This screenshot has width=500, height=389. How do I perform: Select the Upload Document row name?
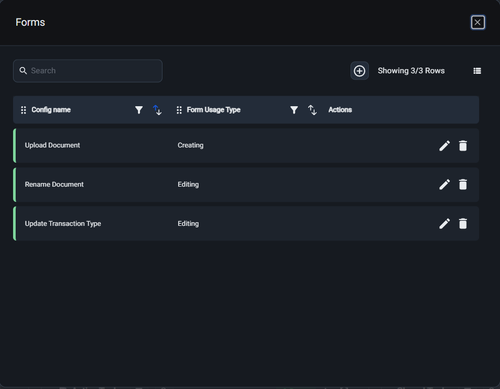52,145
